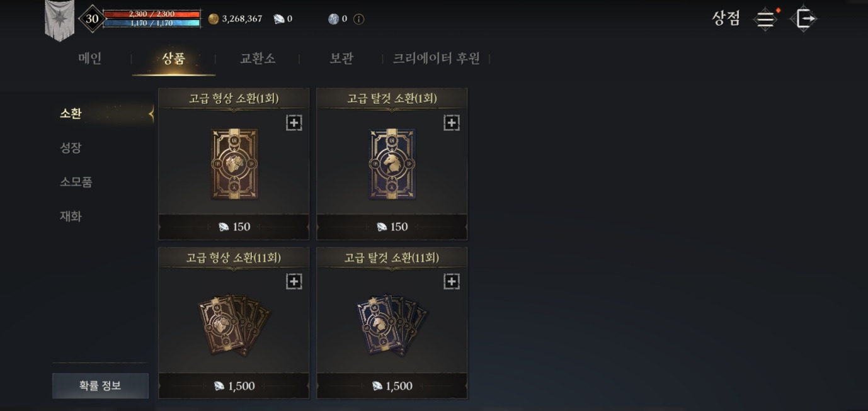Expand details for 고급 탈것 소환(11회) plus icon

[452, 281]
